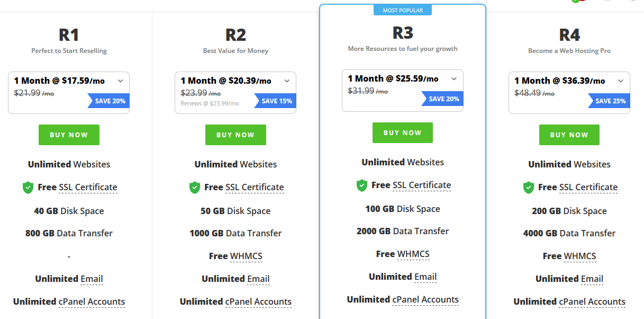
Task: Click the green shield icon in R2 plan
Action: click(x=195, y=188)
